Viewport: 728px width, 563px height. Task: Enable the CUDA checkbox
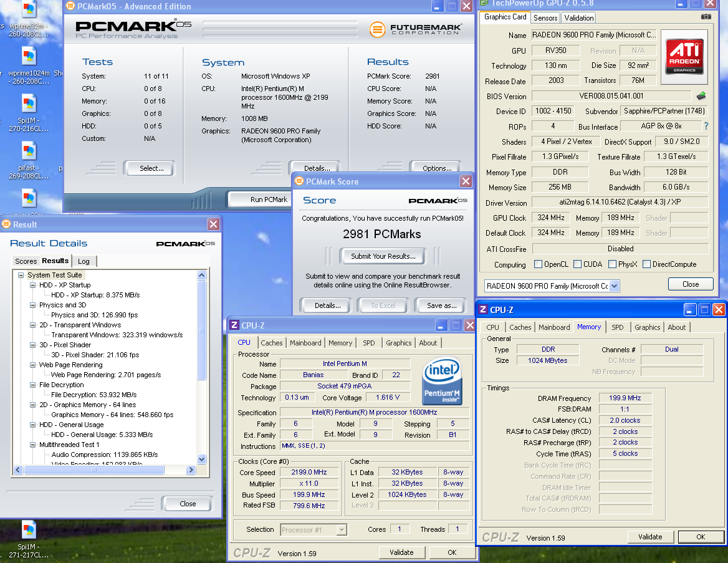[x=578, y=264]
